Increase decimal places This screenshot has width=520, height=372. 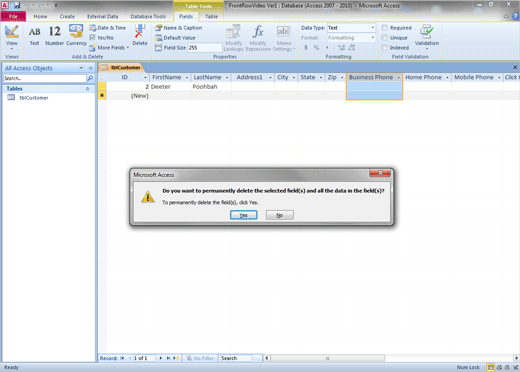point(342,48)
